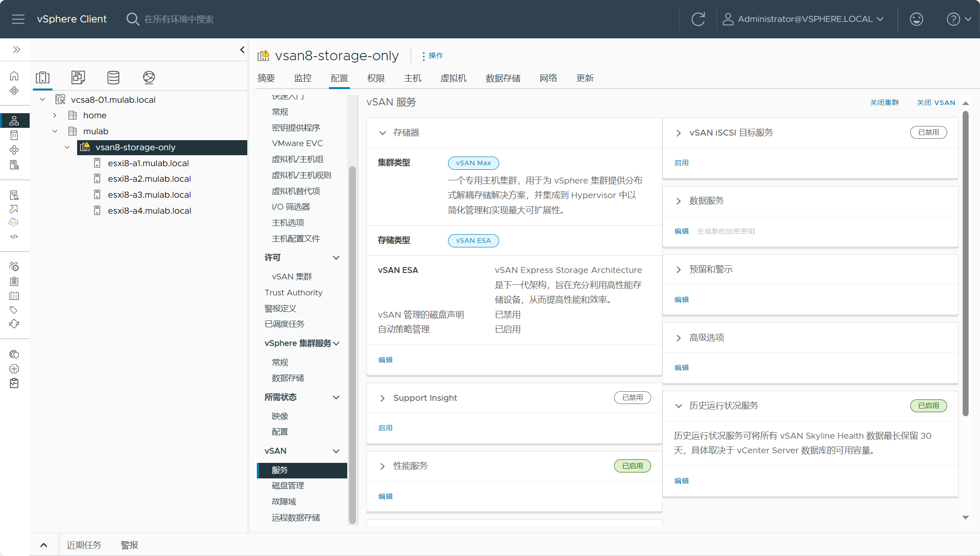Open Workload Management sidebar icon
Screen dimensions: 980x556
click(x=14, y=150)
